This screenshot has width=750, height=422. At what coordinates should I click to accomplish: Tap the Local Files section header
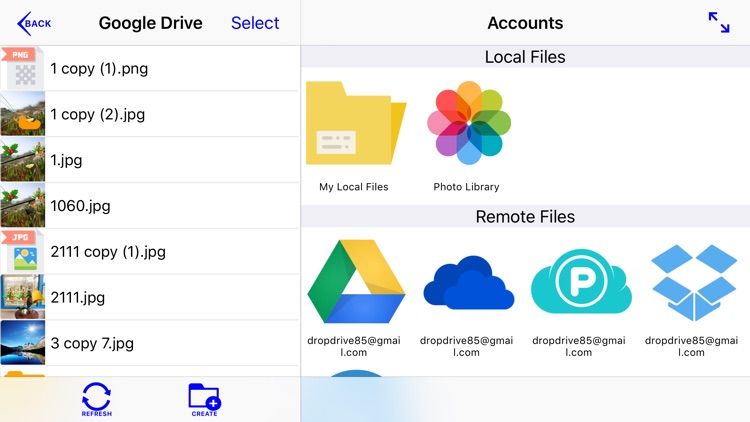tap(525, 57)
